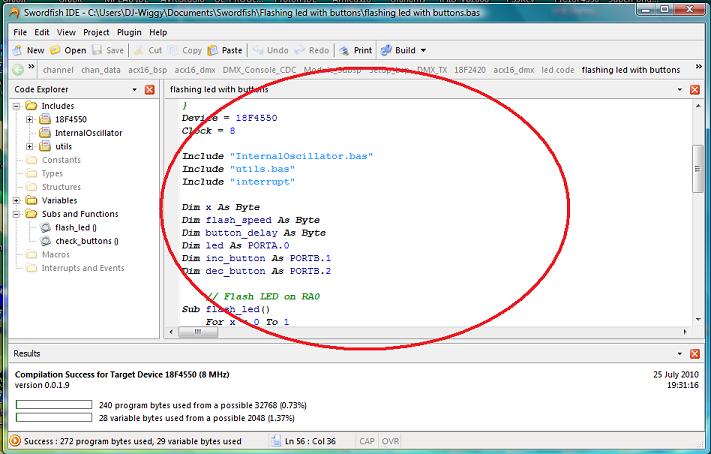Select the Macros folder
Screen dimensions: 711x454
(x=56, y=254)
